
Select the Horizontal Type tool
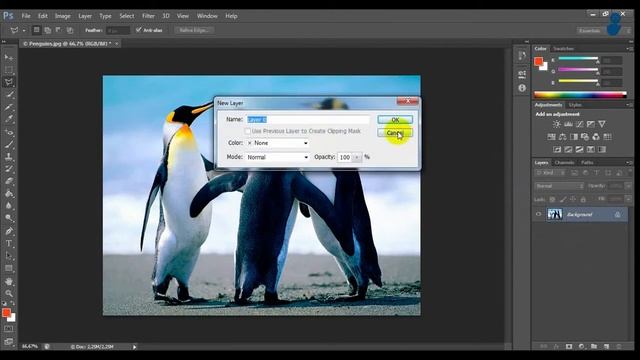click(x=9, y=244)
